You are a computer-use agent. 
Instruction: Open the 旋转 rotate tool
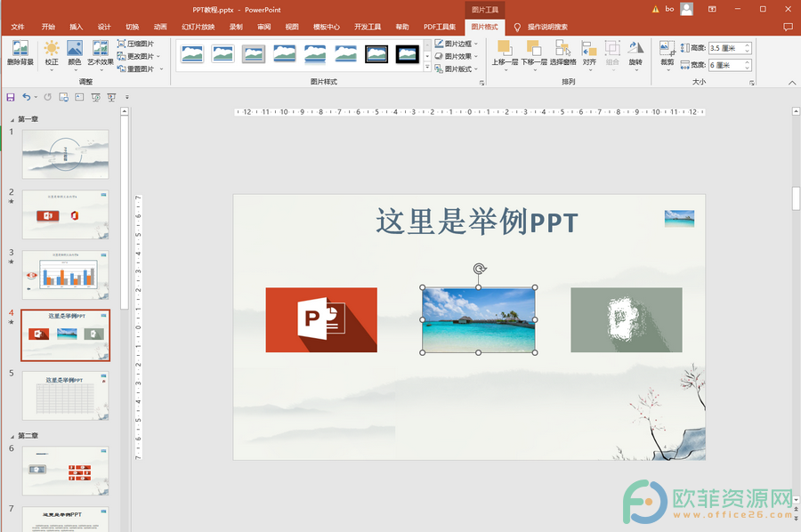[635, 53]
